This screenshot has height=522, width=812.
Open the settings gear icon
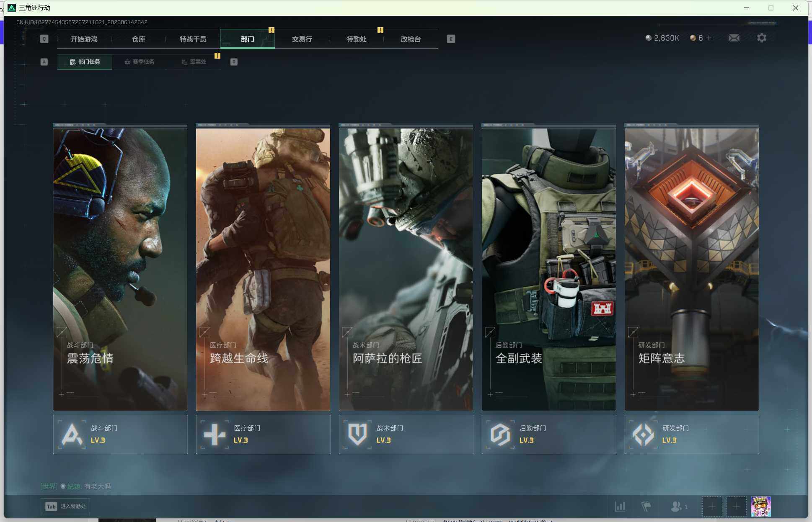point(762,38)
